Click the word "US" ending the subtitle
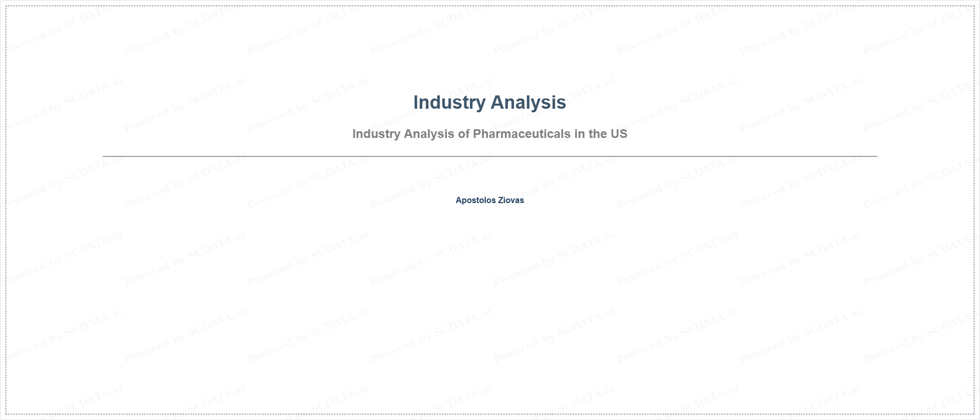Viewport: 980px width, 420px height. pyautogui.click(x=618, y=134)
